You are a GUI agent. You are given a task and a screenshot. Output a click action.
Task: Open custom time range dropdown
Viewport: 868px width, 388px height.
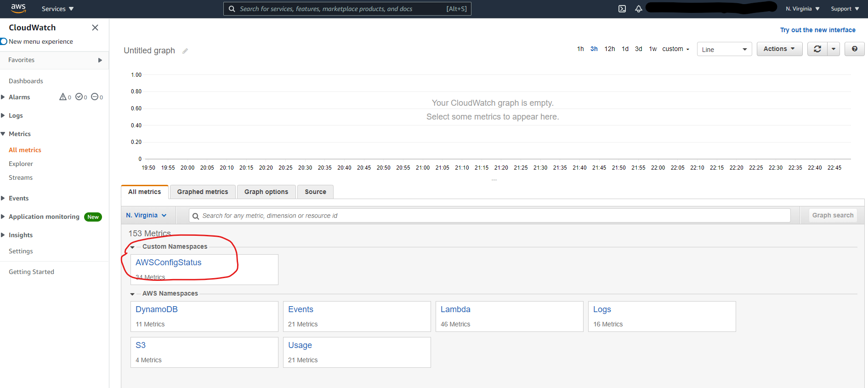(676, 49)
